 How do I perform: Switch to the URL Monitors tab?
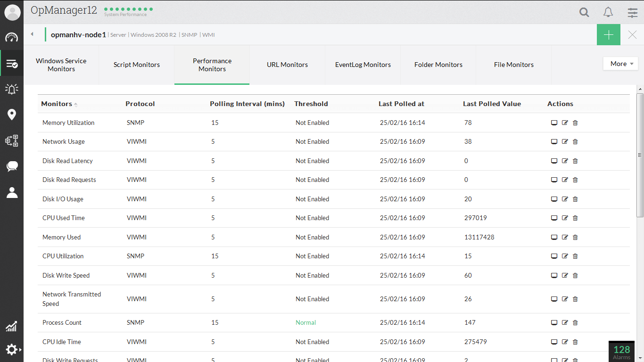pos(287,65)
